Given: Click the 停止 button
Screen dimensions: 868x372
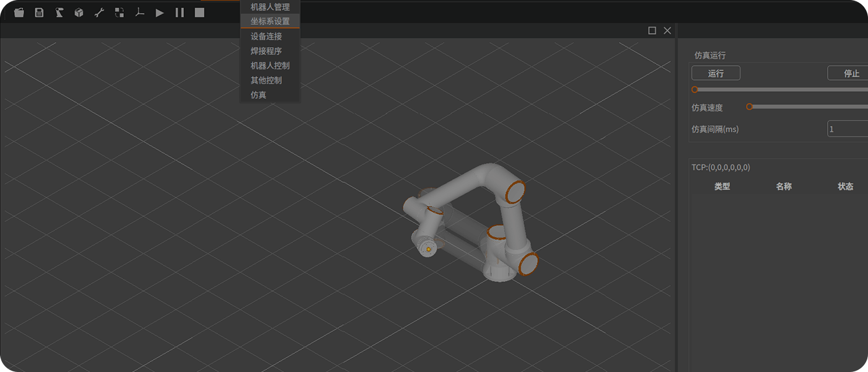Looking at the screenshot, I should [850, 73].
